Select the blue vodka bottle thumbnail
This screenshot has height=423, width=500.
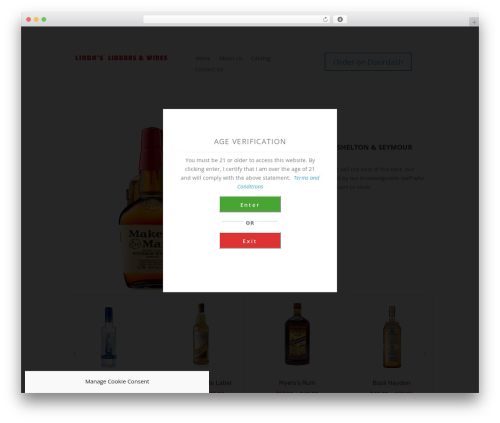coord(108,337)
